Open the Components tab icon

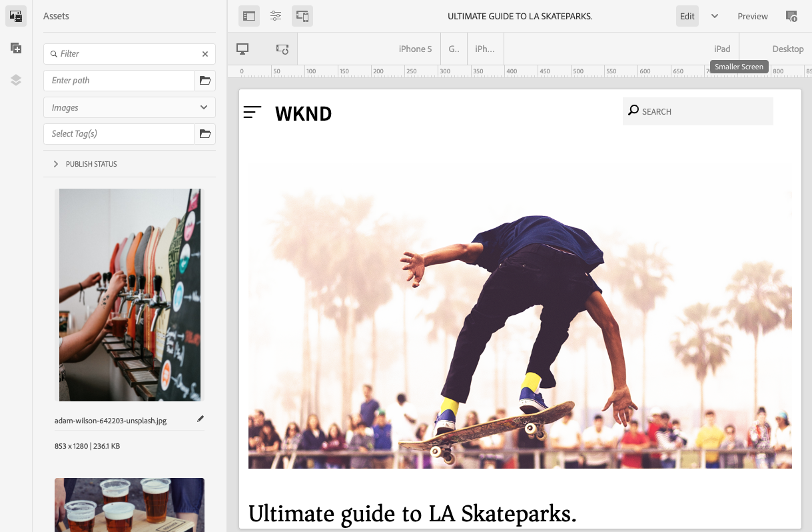[x=16, y=48]
